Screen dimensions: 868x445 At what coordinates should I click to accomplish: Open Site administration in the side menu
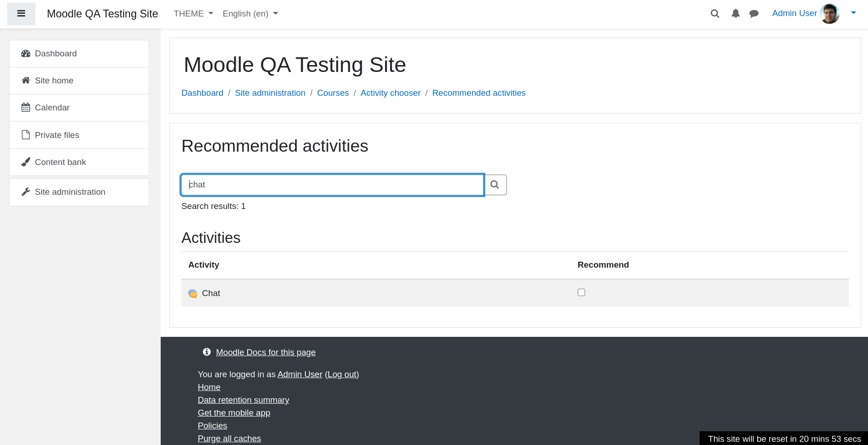(79, 192)
